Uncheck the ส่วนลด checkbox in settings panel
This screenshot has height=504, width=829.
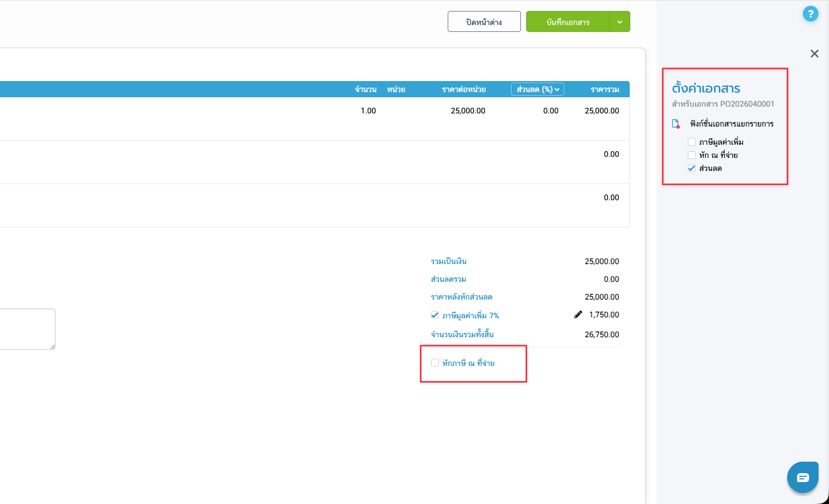point(691,168)
